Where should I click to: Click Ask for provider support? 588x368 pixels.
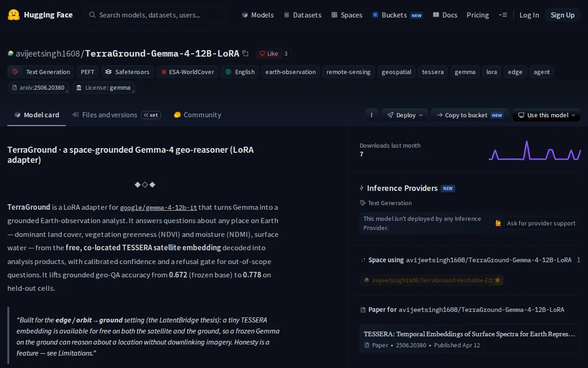tap(535, 223)
